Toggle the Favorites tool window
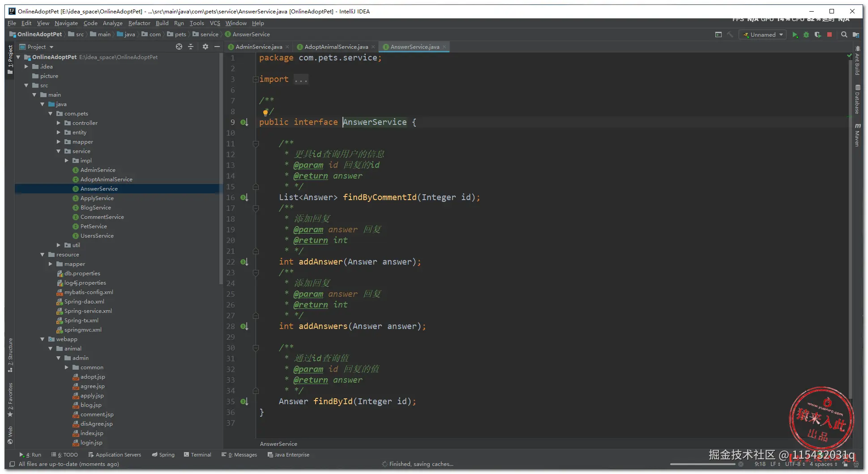 point(10,399)
